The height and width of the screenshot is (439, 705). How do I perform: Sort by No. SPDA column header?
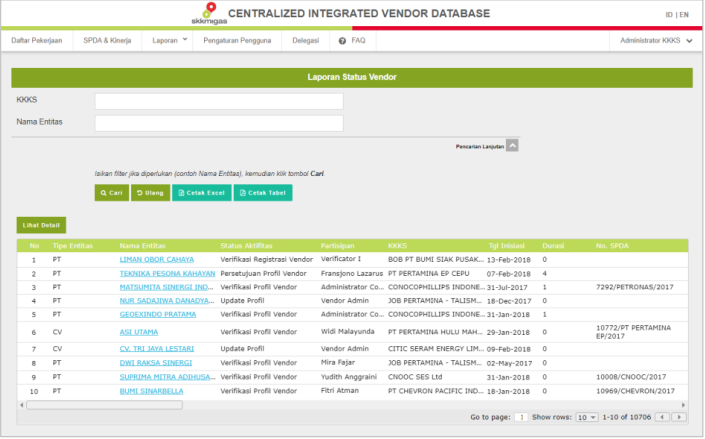612,246
